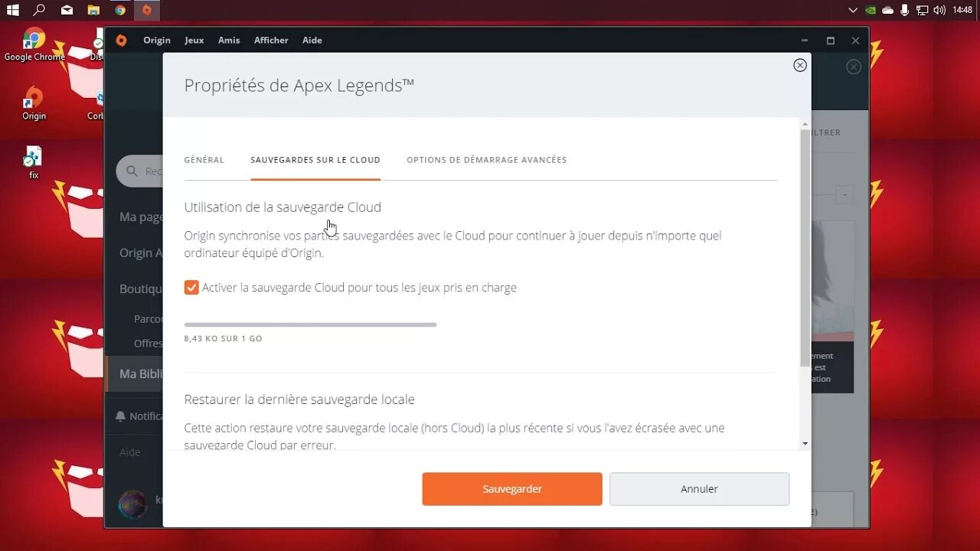Viewport: 980px width, 551px height.
Task: Show hidden system tray icons
Action: (853, 10)
